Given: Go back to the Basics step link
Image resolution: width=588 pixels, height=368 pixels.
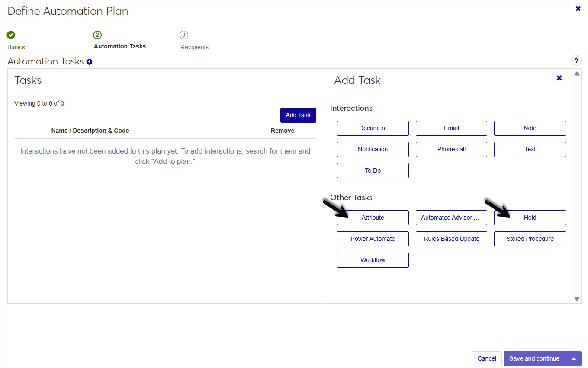Looking at the screenshot, I should (16, 47).
